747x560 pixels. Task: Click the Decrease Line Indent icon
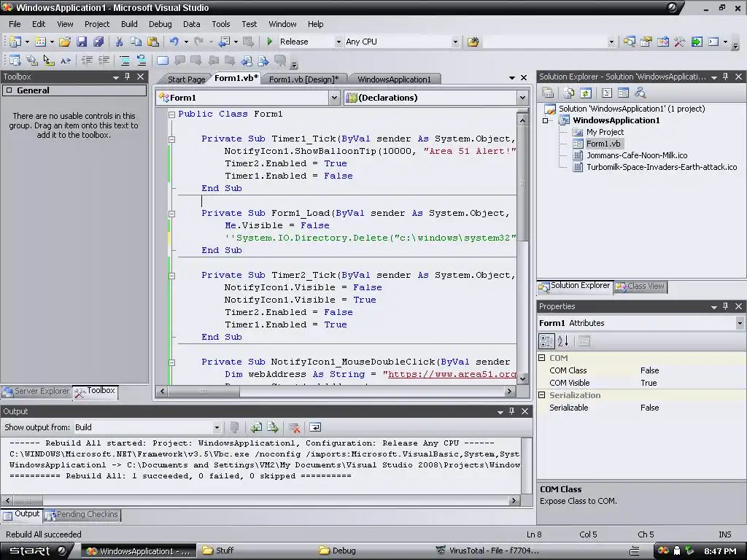click(x=88, y=61)
